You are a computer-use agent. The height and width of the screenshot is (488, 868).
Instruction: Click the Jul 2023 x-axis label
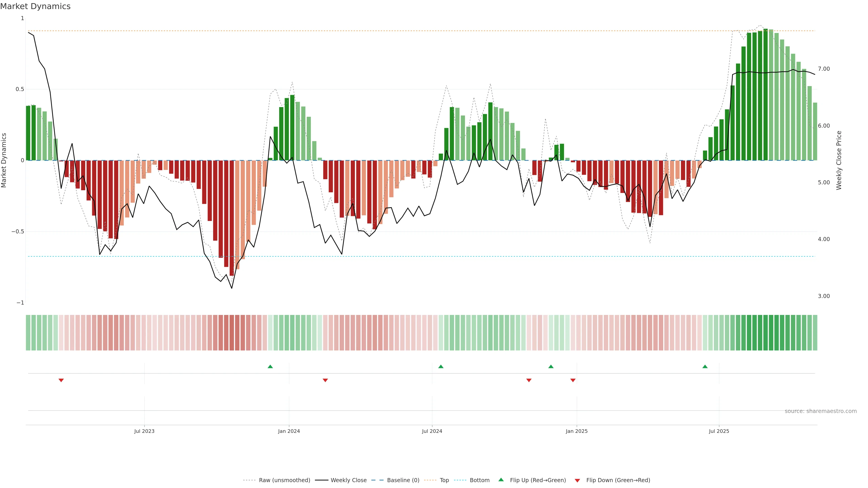144,431
